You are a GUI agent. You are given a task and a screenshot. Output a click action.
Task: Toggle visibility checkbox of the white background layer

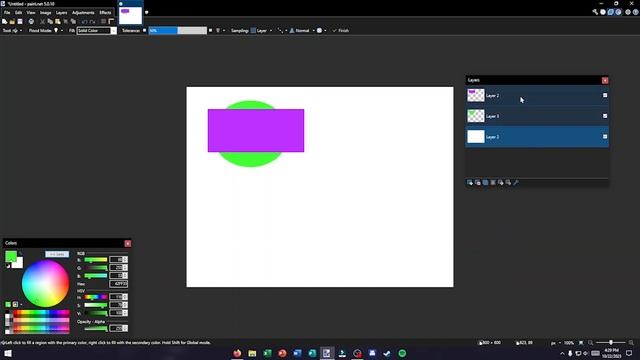(605, 136)
